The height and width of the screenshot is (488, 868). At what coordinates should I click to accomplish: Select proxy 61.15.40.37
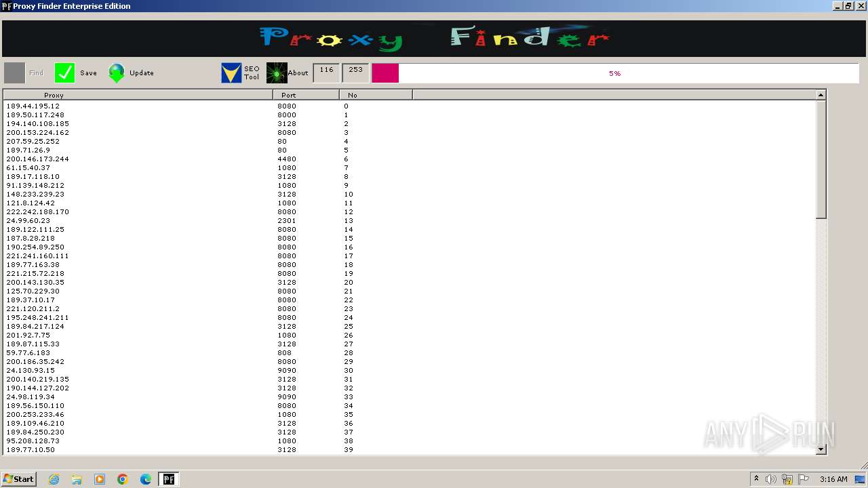(28, 168)
